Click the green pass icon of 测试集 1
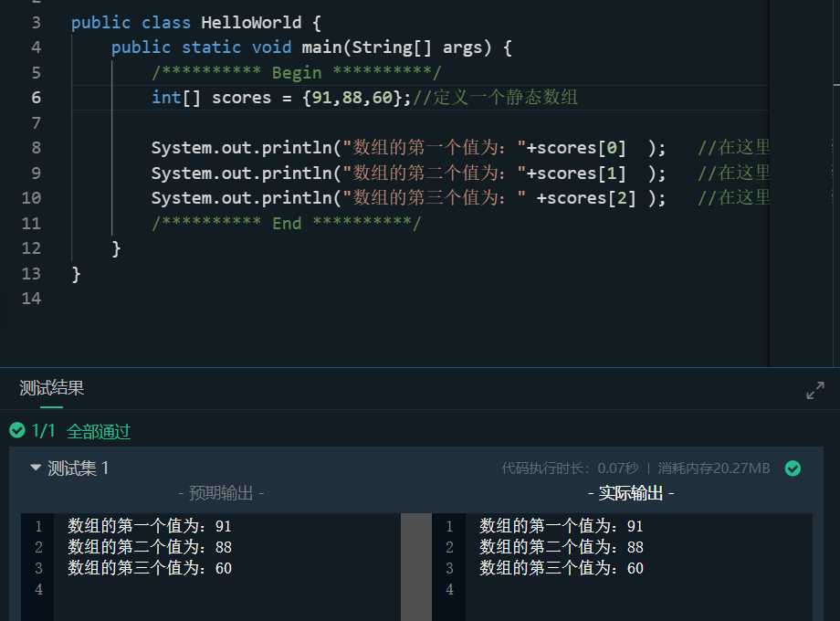This screenshot has height=621, width=840. click(793, 468)
